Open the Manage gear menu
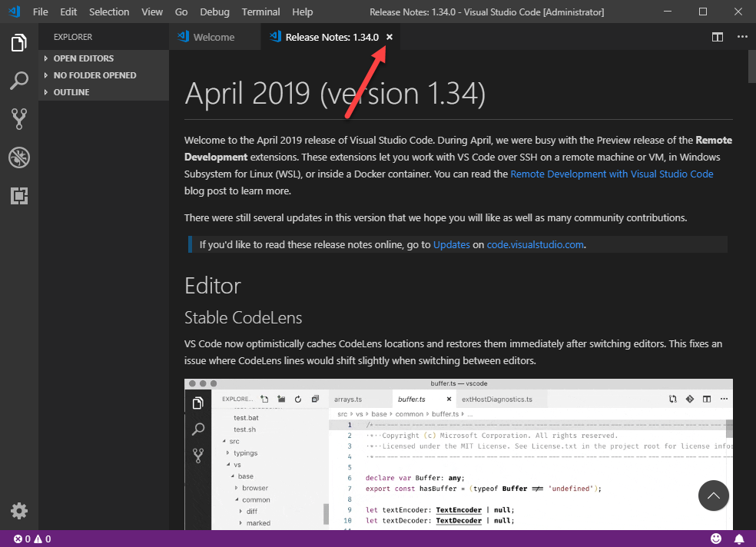This screenshot has width=756, height=547. 18,510
